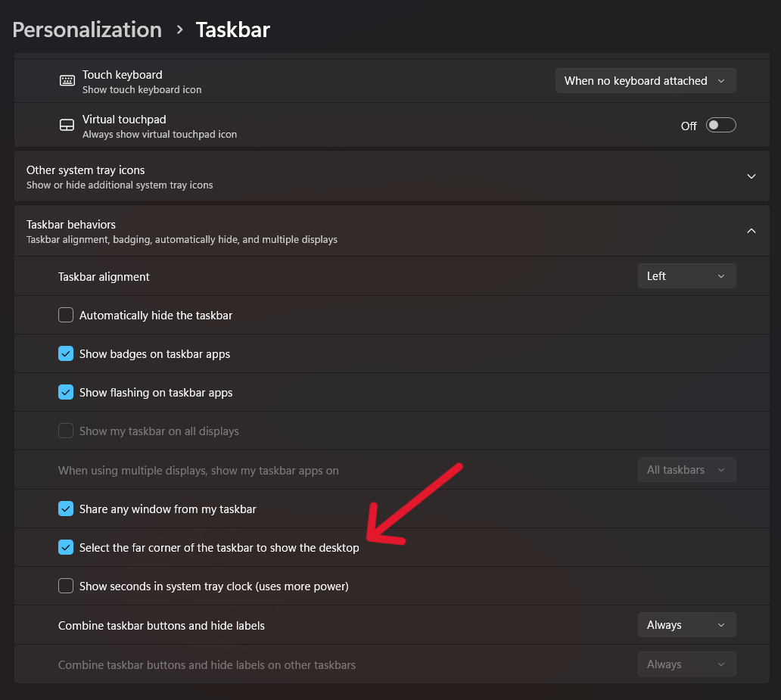Image resolution: width=781 pixels, height=700 pixels.
Task: Click the Virtual touchpad label
Action: [124, 120]
